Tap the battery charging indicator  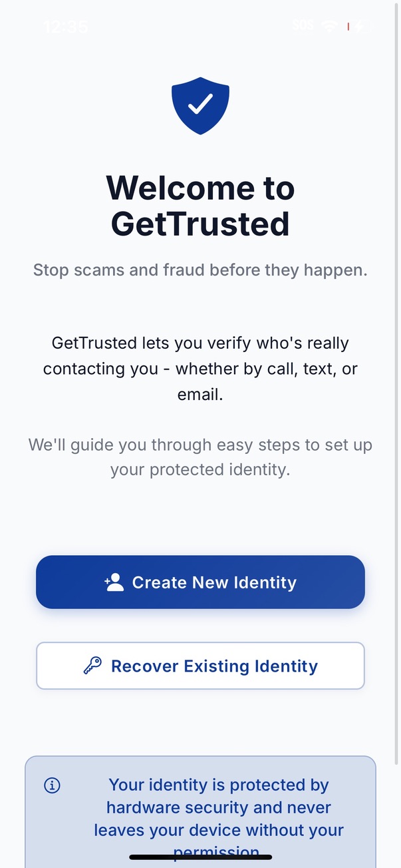click(354, 27)
